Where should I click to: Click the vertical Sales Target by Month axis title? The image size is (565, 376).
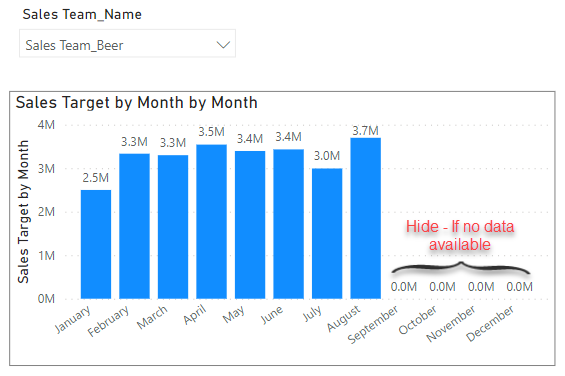point(23,212)
